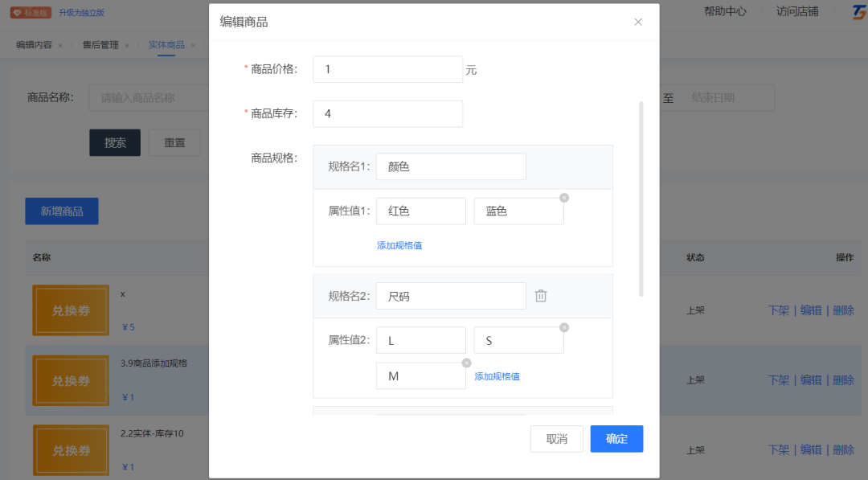Edit the M attribute value field
868x480 pixels.
[420, 376]
